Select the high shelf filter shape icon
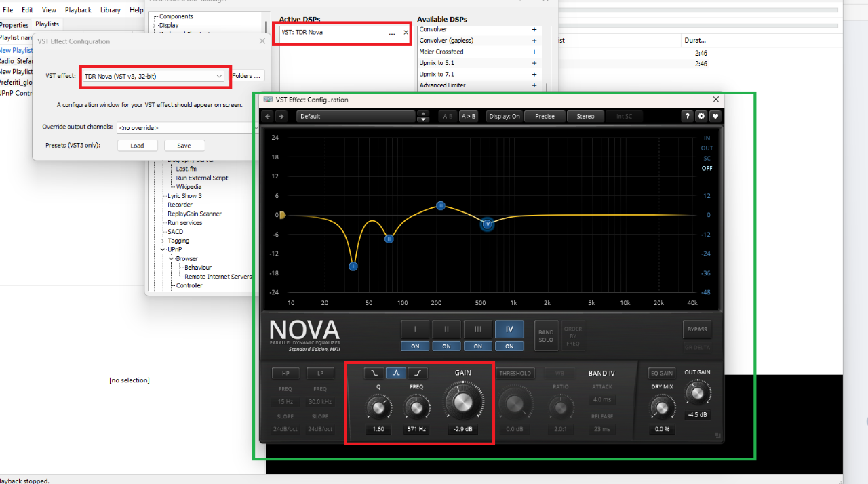The width and height of the screenshot is (868, 484). [418, 373]
